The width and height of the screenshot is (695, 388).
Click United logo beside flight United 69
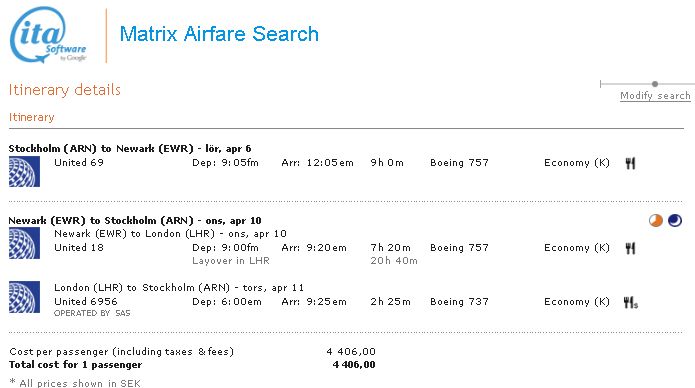(24, 172)
